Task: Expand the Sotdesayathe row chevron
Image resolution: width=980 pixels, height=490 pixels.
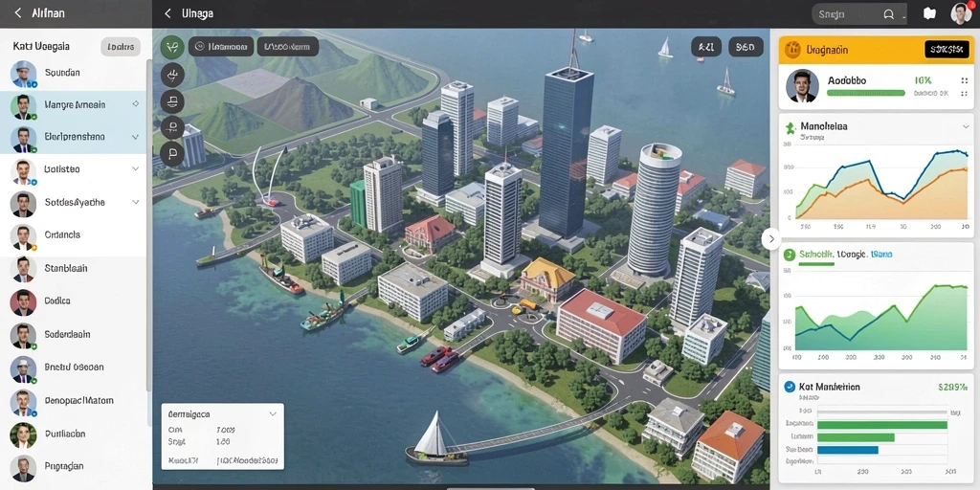Action: [x=136, y=202]
